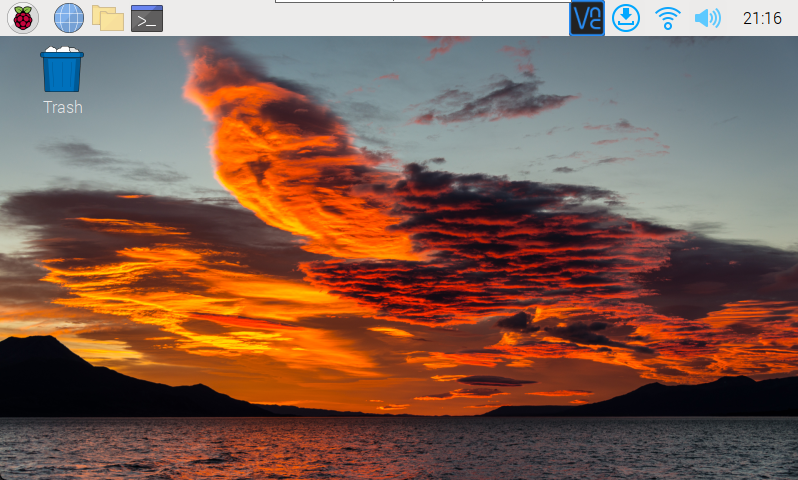Open the File Manager folder icon
798x480 pixels.
(x=108, y=18)
